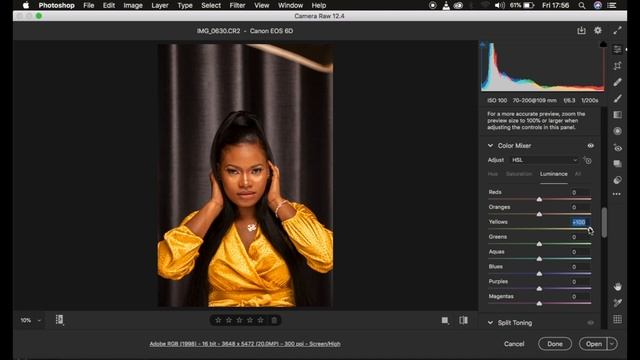Set rating to five stars
This screenshot has height=360, width=640.
(261, 320)
